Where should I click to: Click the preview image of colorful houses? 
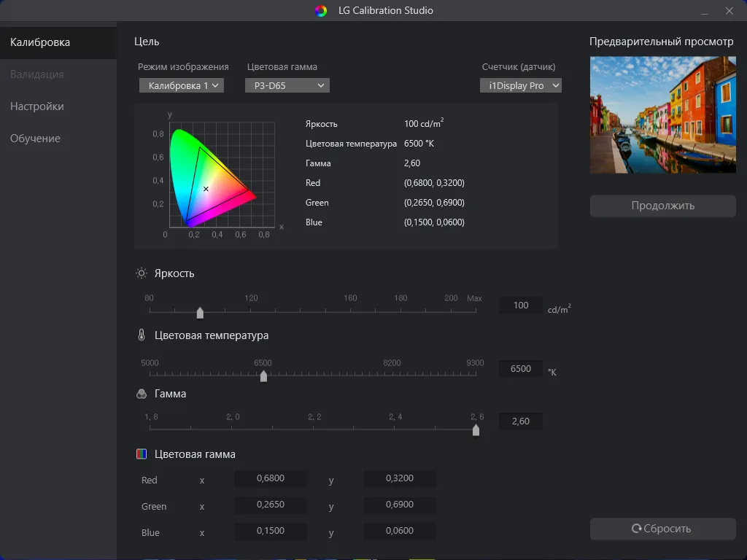662,115
